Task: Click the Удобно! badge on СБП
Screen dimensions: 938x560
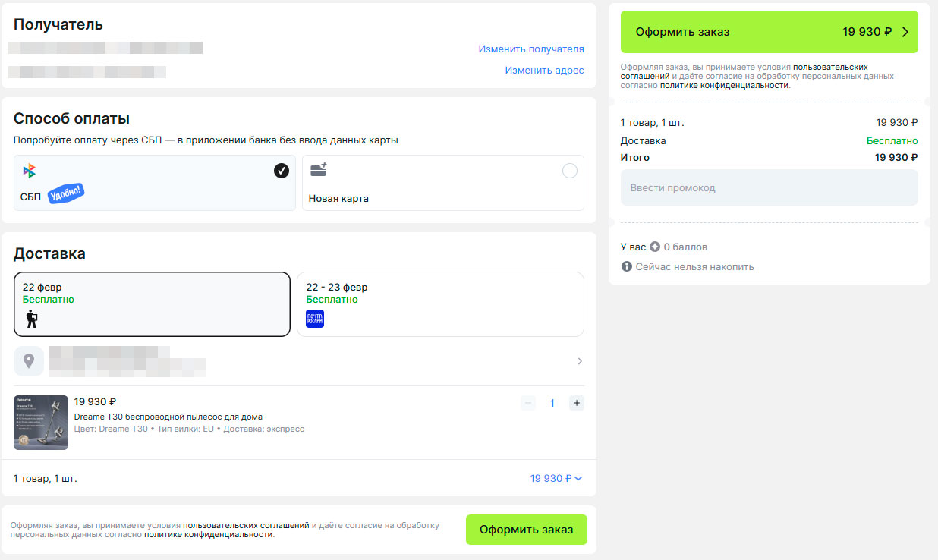Action: (x=65, y=194)
